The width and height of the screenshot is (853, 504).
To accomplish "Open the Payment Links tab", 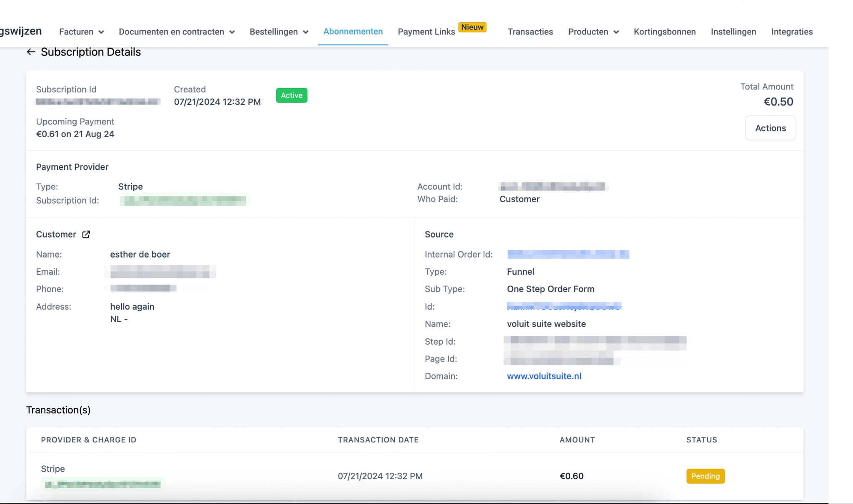I will pos(426,32).
